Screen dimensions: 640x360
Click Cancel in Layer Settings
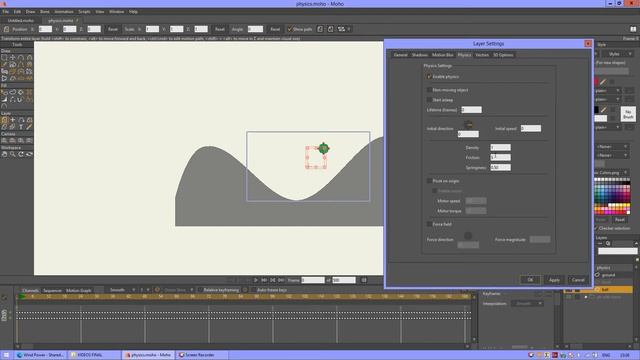tap(578, 280)
